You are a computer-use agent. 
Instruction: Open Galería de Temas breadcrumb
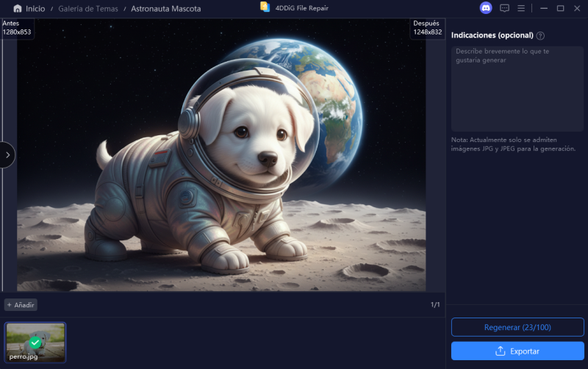click(88, 9)
